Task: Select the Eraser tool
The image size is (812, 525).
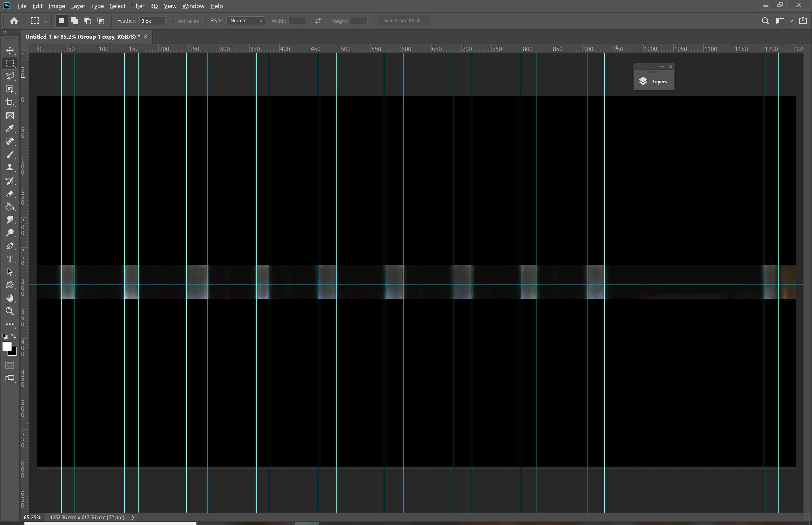Action: click(10, 194)
